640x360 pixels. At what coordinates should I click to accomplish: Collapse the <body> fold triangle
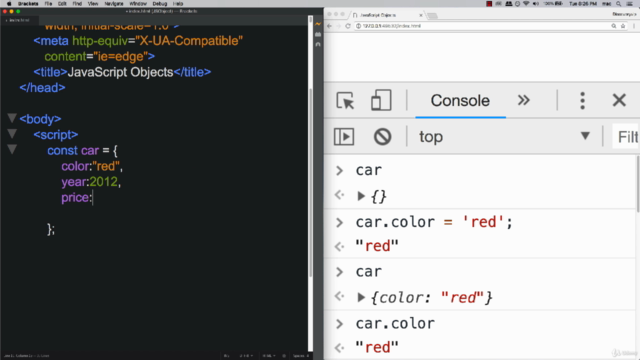pyautogui.click(x=12, y=118)
